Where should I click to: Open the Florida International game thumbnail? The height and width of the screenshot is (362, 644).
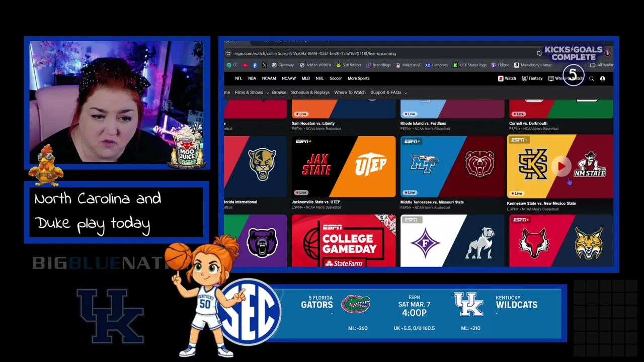coord(256,166)
